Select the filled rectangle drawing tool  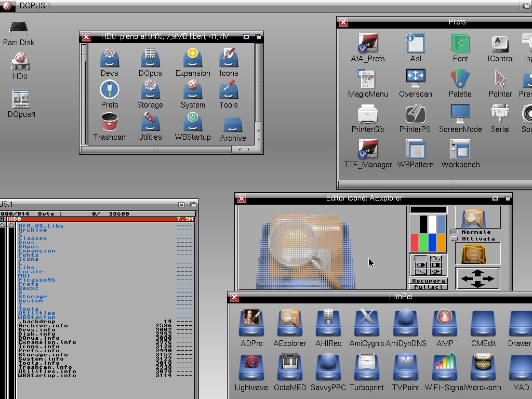point(436,265)
